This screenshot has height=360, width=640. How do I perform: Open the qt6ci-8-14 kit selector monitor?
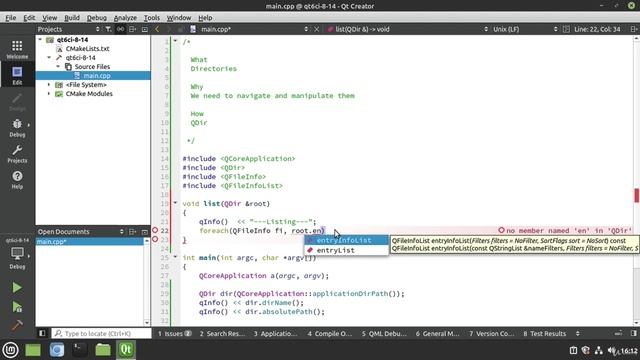point(17,253)
